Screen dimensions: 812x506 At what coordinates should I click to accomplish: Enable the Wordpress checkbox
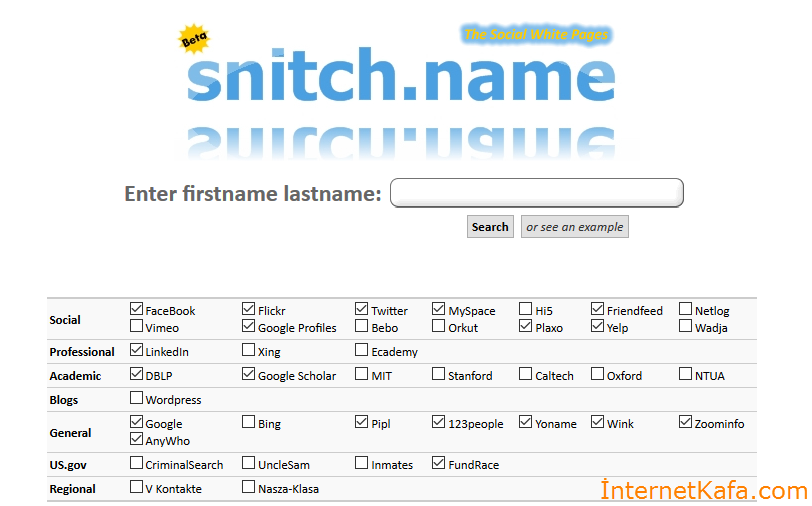[136, 398]
